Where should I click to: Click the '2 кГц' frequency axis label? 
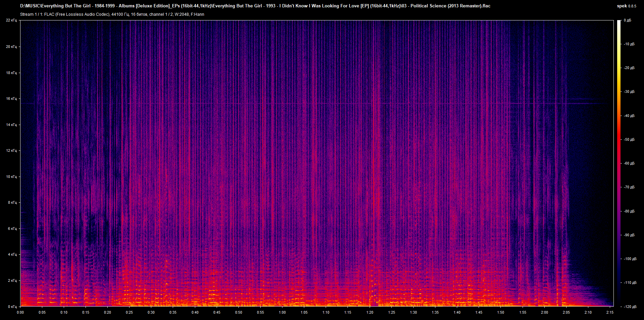12,280
